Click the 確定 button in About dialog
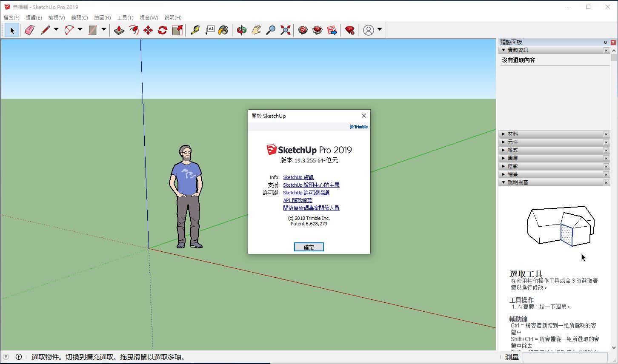618x364 pixels. (x=309, y=247)
